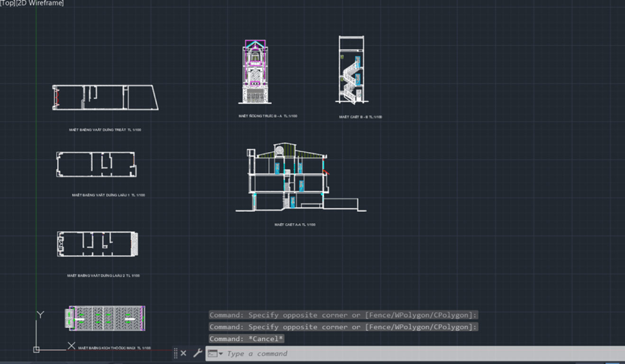Click the command prompt icon
This screenshot has height=364, width=625.
tap(212, 354)
